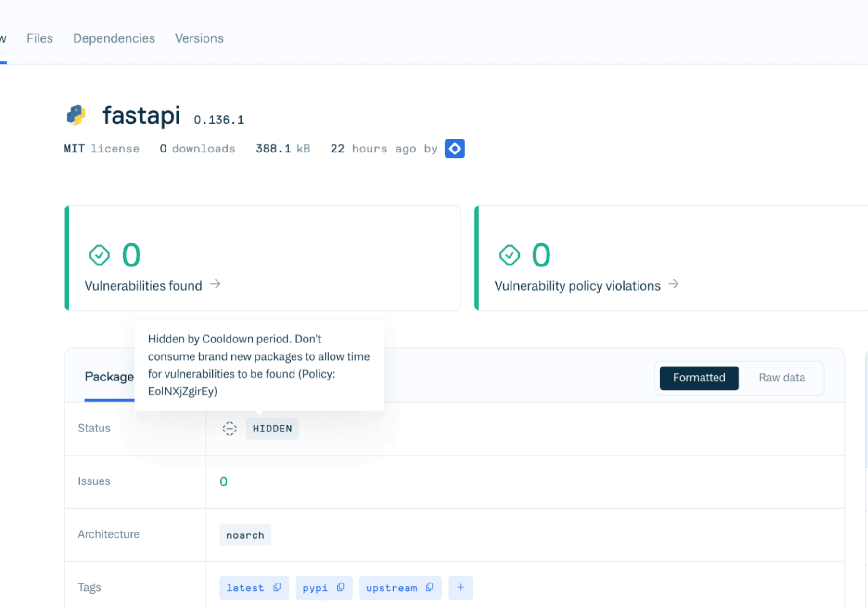Click the fastapi package title
This screenshot has width=868, height=608.
click(x=141, y=115)
